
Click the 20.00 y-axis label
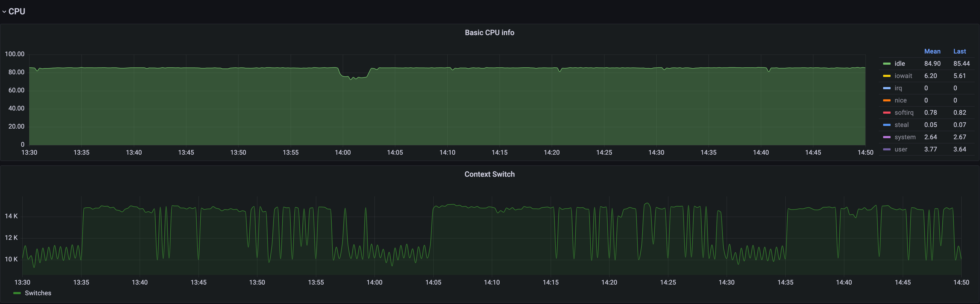point(16,126)
